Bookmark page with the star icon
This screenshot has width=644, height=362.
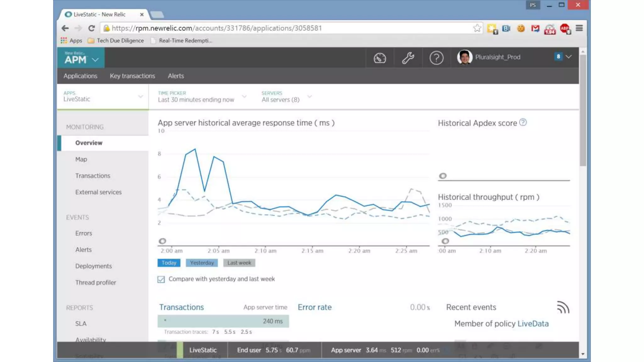(477, 28)
